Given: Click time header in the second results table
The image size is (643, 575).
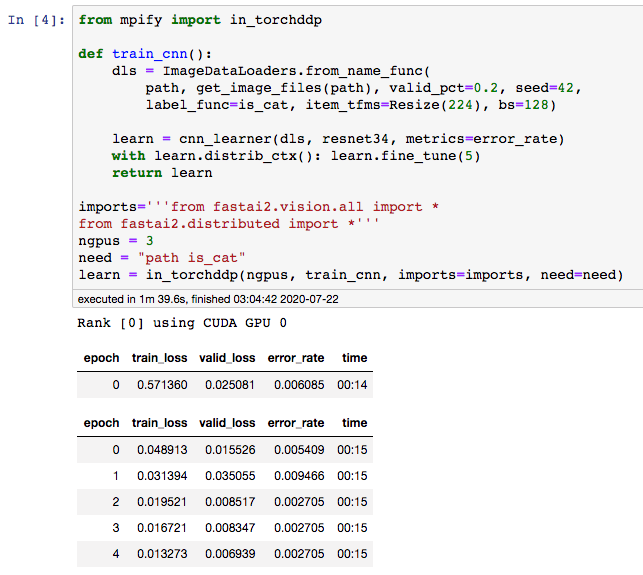Looking at the screenshot, I should click(354, 423).
